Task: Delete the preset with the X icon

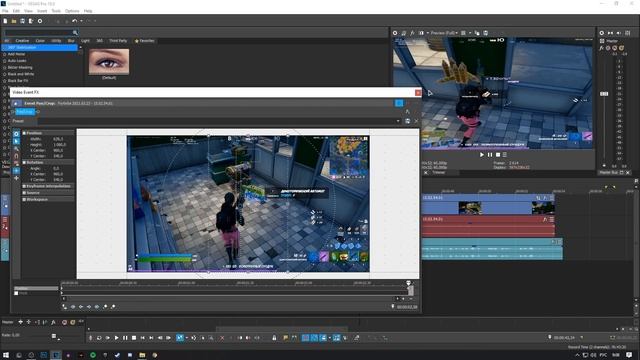Action: (x=416, y=121)
